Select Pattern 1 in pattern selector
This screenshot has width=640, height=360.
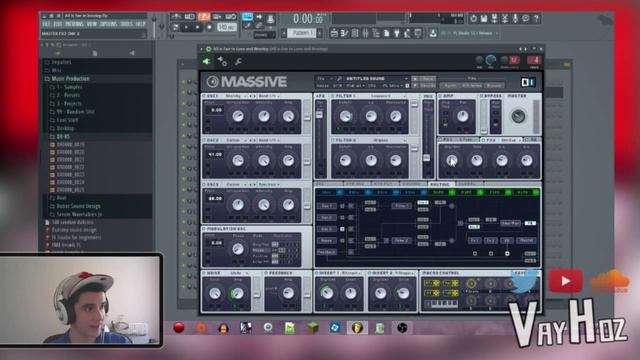[302, 33]
